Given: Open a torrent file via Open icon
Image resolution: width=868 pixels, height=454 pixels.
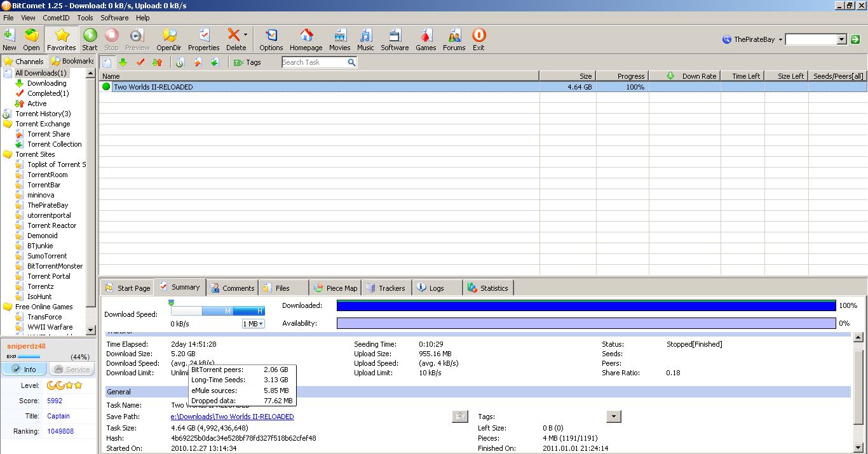Looking at the screenshot, I should click(31, 39).
